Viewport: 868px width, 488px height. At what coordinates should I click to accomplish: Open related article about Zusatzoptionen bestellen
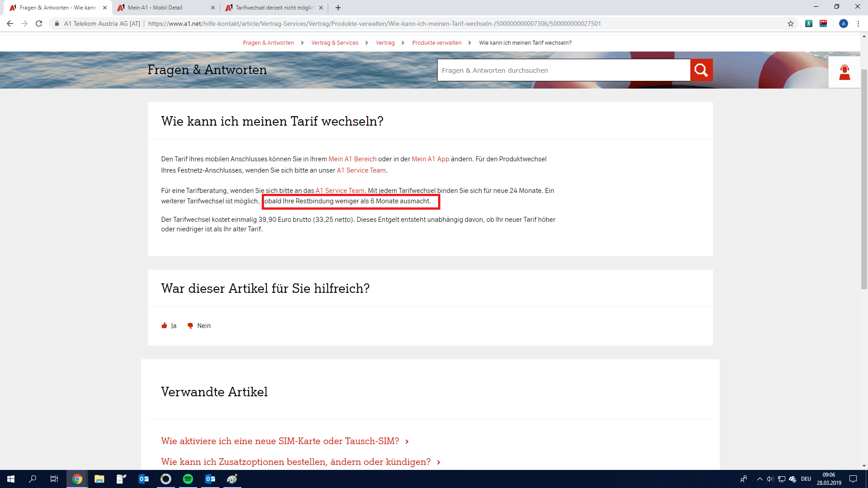(x=296, y=462)
